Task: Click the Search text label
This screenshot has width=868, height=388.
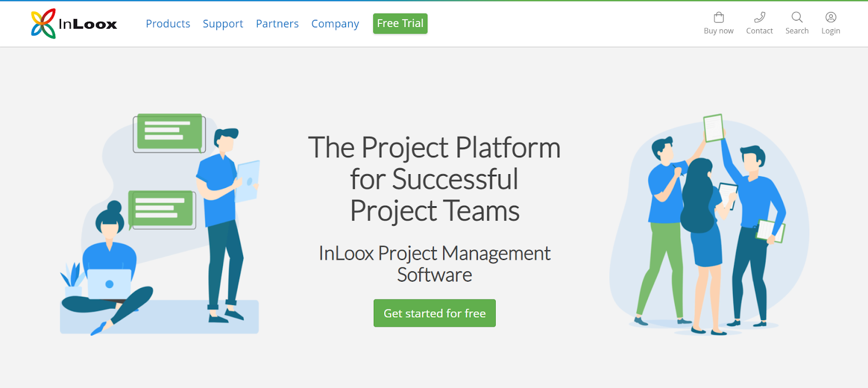Action: coord(797,31)
